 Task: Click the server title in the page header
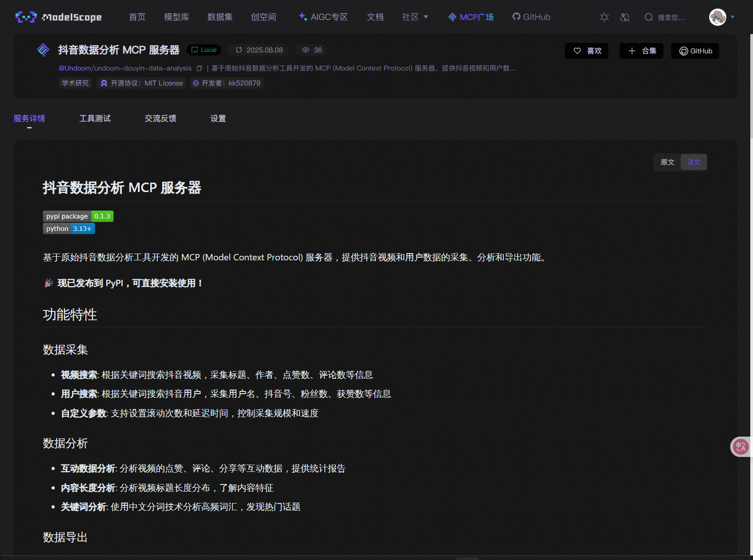(x=119, y=50)
